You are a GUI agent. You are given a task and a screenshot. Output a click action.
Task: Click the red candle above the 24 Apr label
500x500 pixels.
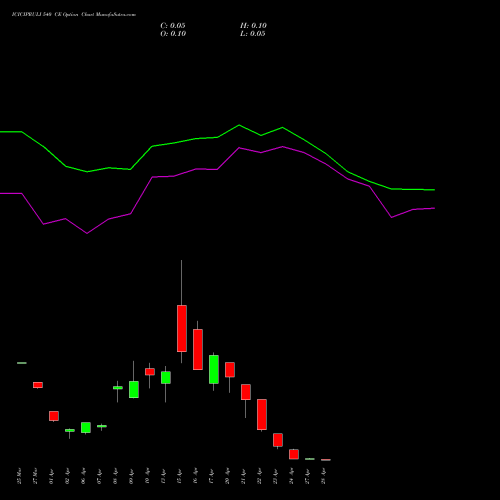point(294,454)
